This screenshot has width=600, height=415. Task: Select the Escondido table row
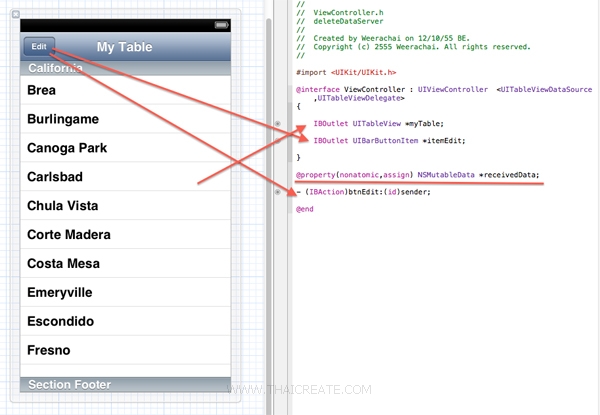click(126, 321)
